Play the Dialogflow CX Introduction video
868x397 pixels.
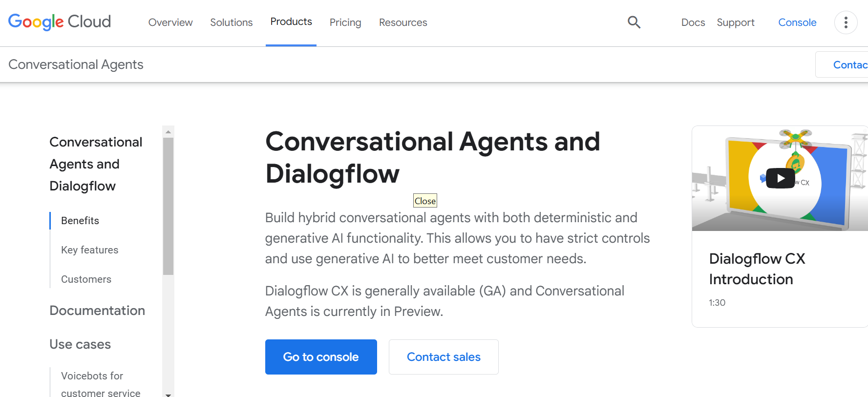pos(781,178)
